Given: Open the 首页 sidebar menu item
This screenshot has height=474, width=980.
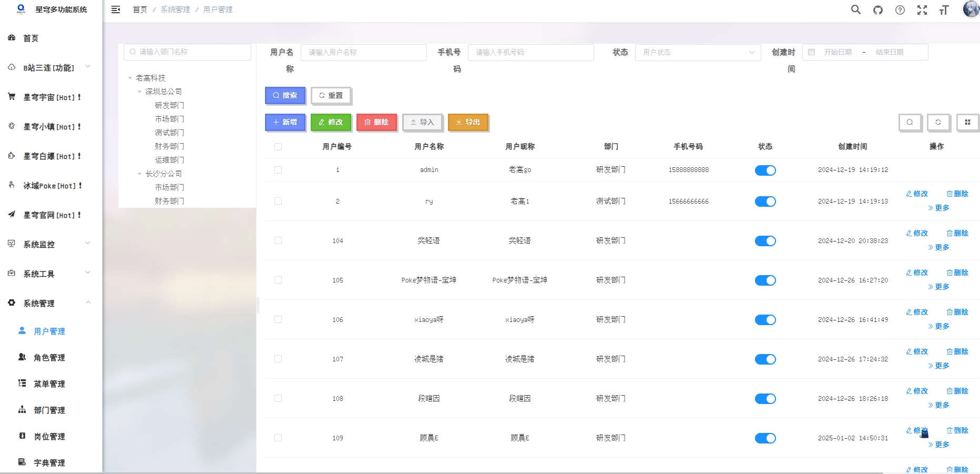Looking at the screenshot, I should [x=51, y=38].
